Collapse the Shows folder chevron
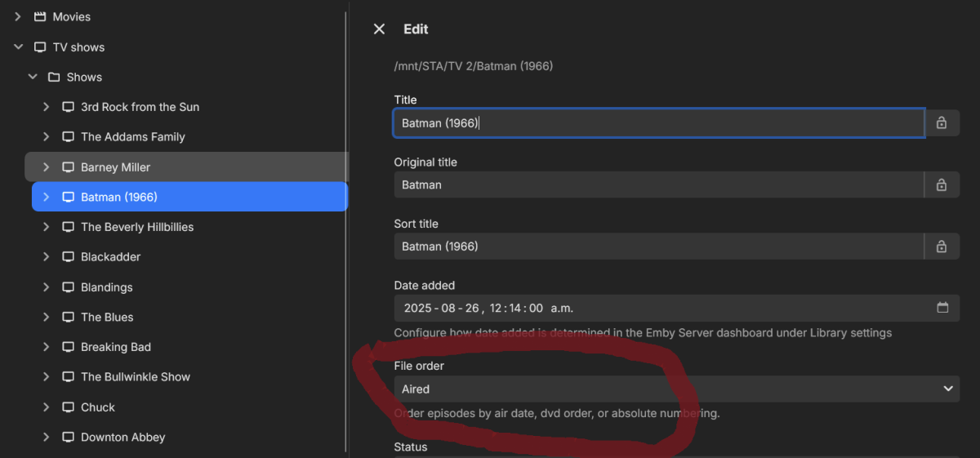This screenshot has height=458, width=980. pos(33,77)
